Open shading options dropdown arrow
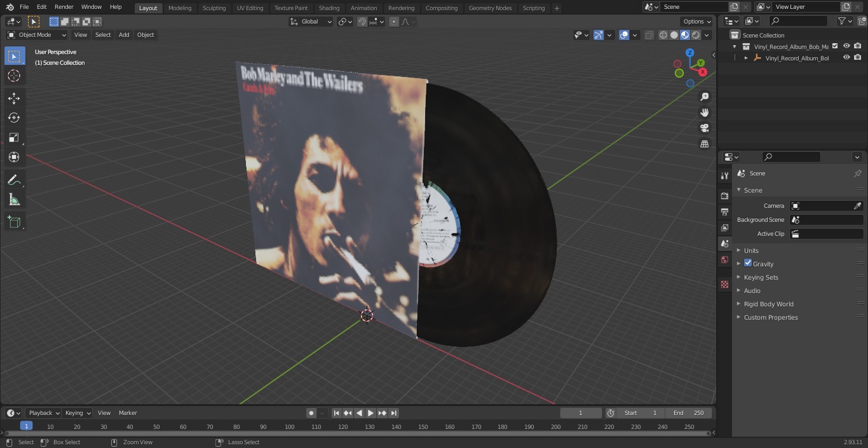 coord(707,35)
